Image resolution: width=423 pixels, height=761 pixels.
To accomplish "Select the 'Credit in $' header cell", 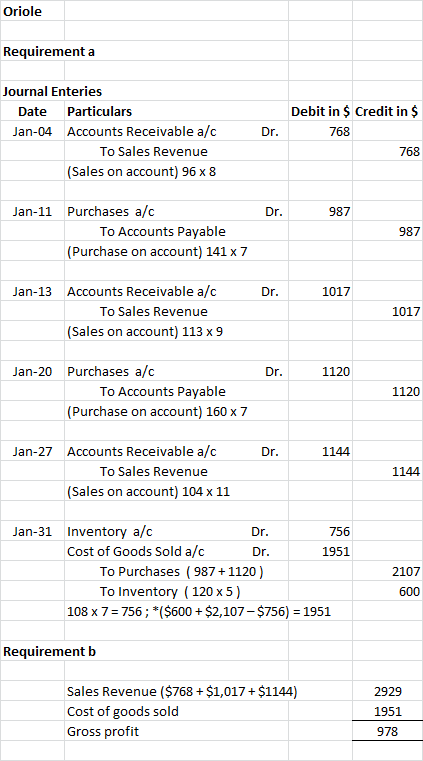I will tap(387, 111).
